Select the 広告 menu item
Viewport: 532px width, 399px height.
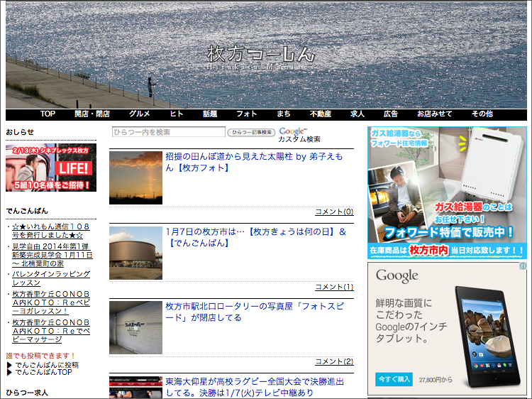391,114
